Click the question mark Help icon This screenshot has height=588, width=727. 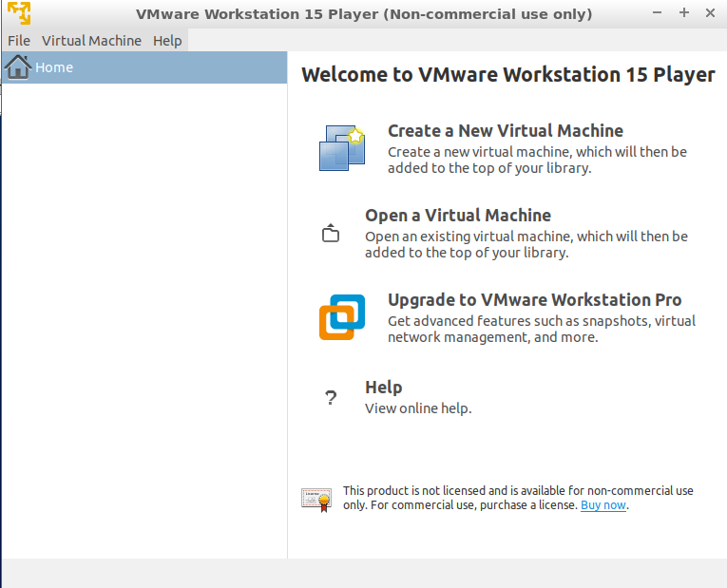(331, 398)
